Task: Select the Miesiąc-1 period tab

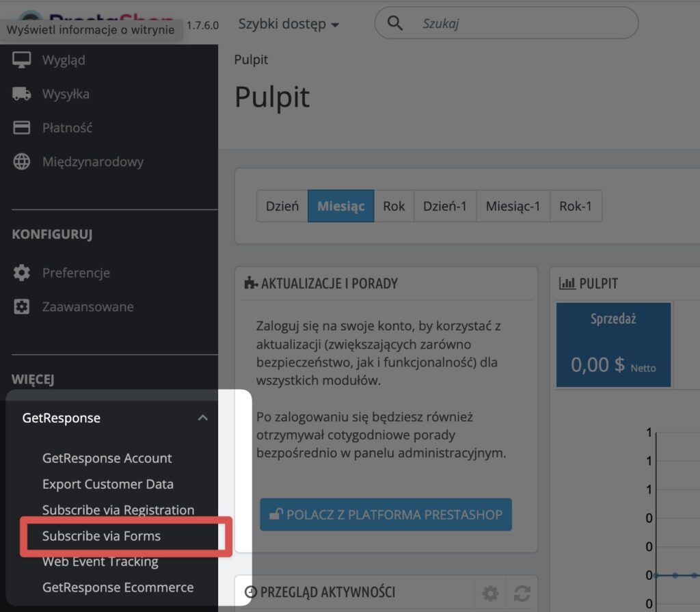Action: (x=513, y=206)
